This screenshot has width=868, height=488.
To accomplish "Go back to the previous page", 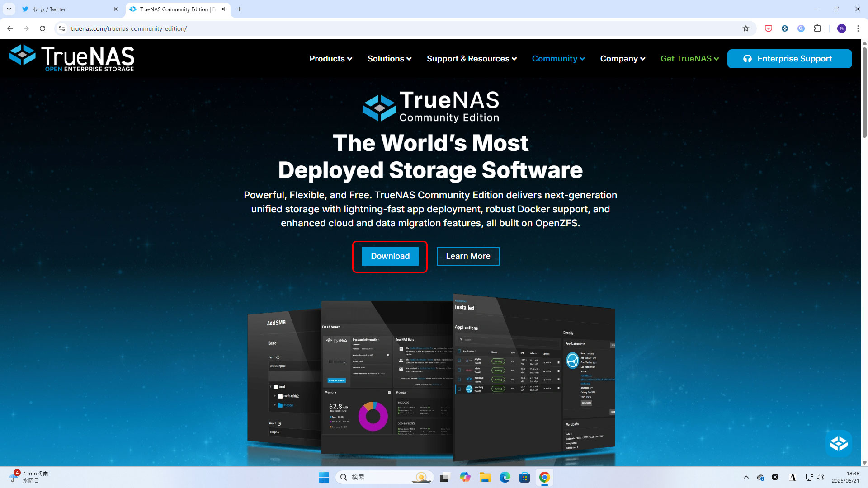I will (x=10, y=28).
